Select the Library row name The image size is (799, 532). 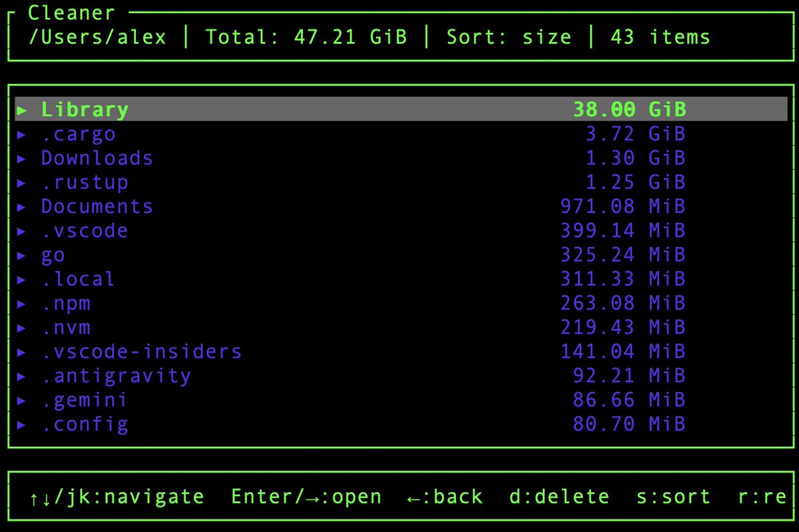point(85,109)
